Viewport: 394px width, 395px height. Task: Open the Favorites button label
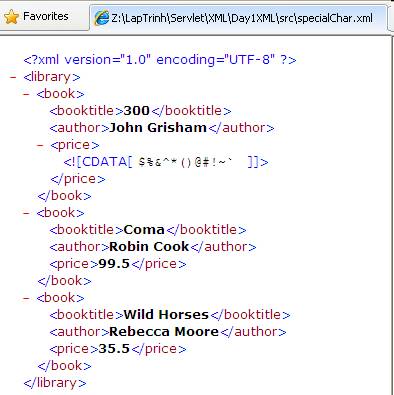(x=46, y=16)
